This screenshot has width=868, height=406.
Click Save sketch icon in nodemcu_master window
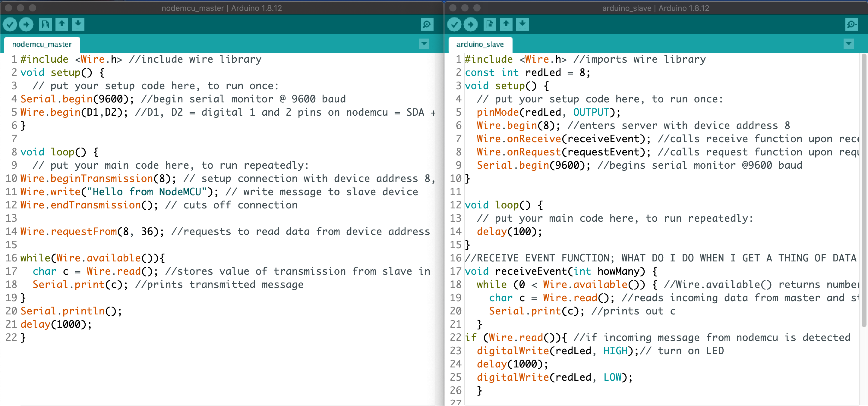coord(78,24)
